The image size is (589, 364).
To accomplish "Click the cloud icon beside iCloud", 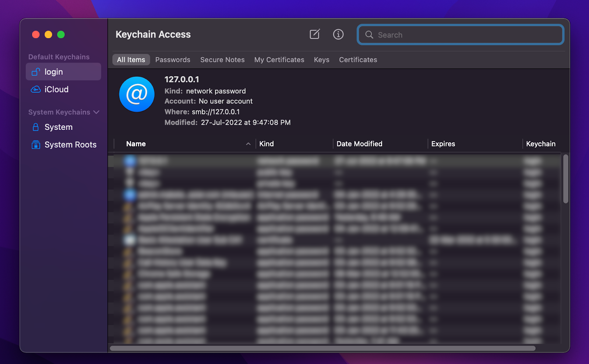I will [36, 89].
